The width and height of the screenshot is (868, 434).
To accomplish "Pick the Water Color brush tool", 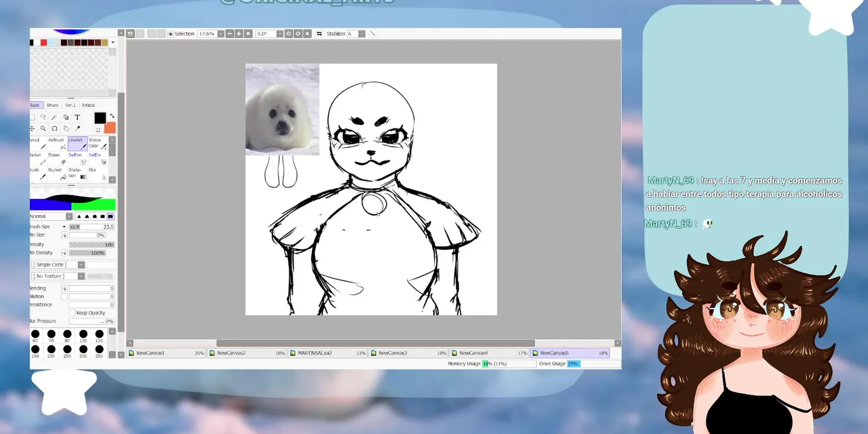I will click(98, 143).
